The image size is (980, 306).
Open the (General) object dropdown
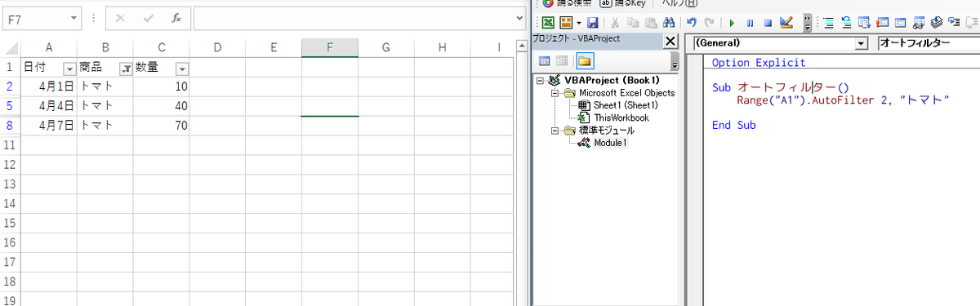861,42
